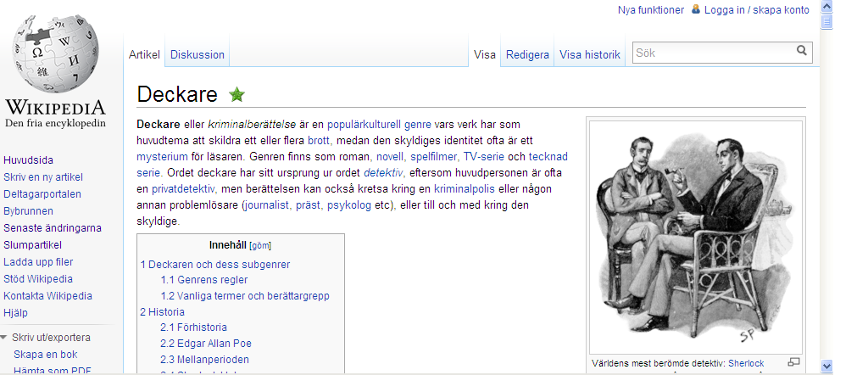Follow the genre link
Viewport: 868px width, 375px height.
tap(418, 124)
